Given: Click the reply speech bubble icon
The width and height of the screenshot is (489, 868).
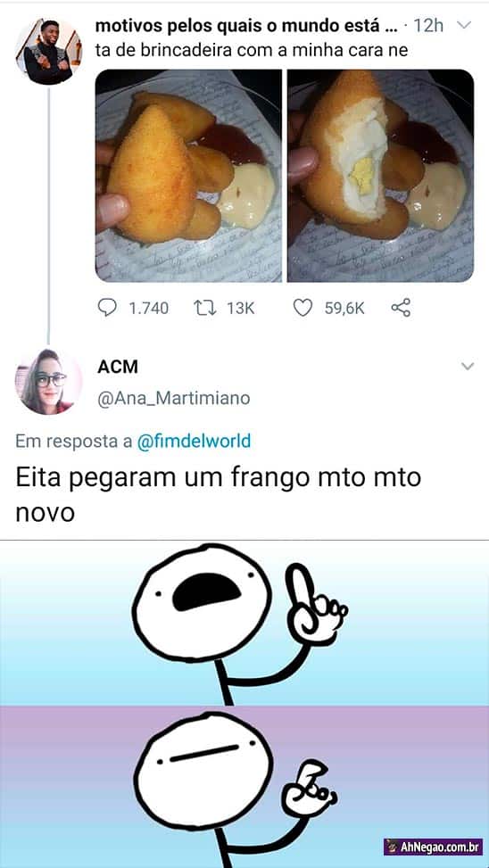Looking at the screenshot, I should tap(107, 308).
